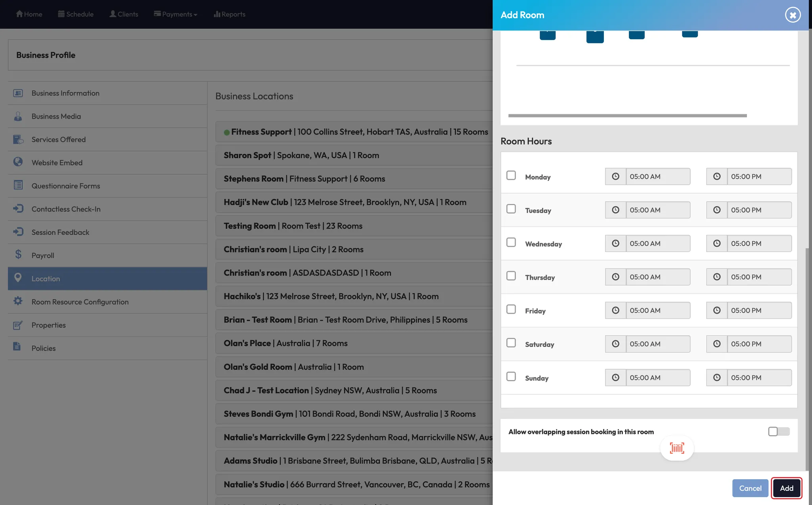Tick the Sunday room hours checkbox
This screenshot has width=812, height=505.
pyautogui.click(x=511, y=376)
